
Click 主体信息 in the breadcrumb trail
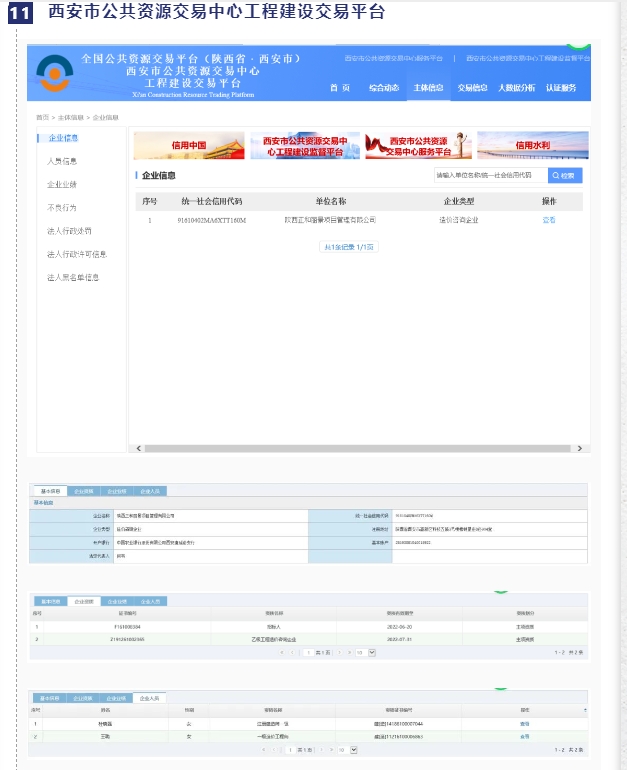71,117
